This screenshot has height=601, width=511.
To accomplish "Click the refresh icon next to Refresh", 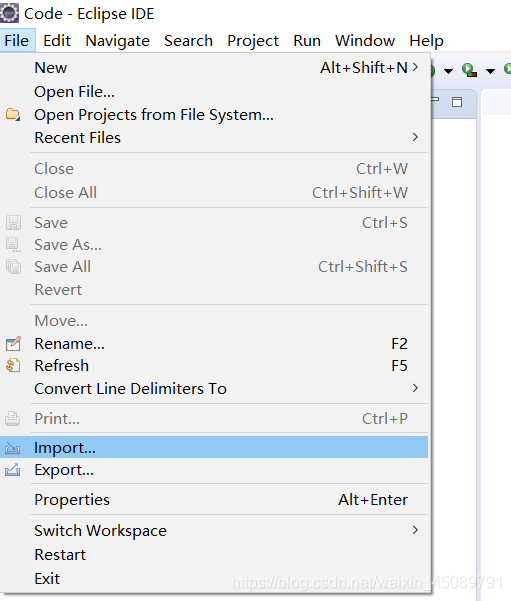I will [13, 365].
